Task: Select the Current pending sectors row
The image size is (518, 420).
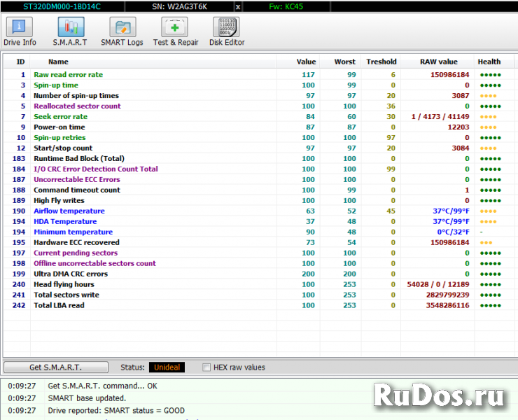Action: 76,253
